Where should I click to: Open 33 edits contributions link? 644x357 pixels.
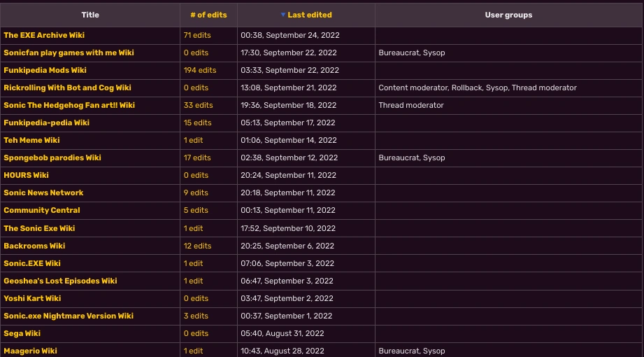tap(198, 105)
